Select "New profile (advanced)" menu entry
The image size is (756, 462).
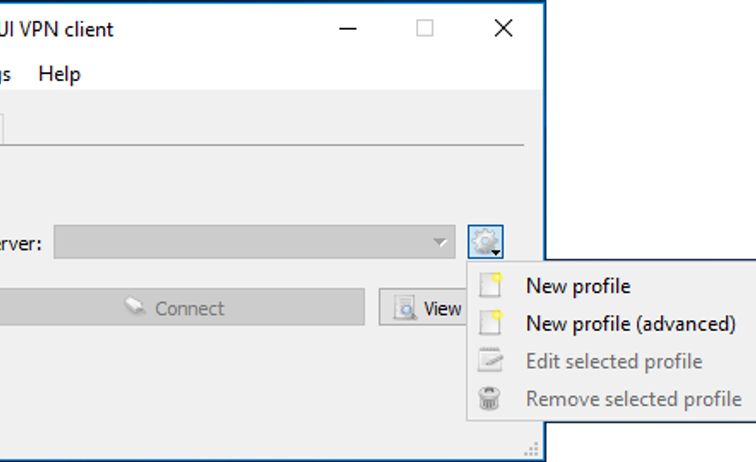tap(630, 324)
